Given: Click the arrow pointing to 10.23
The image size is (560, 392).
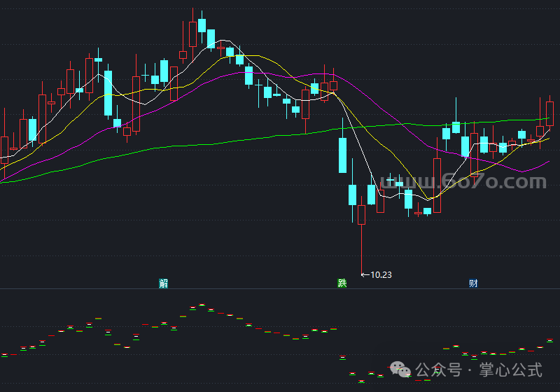Looking at the screenshot, I should pyautogui.click(x=365, y=275).
